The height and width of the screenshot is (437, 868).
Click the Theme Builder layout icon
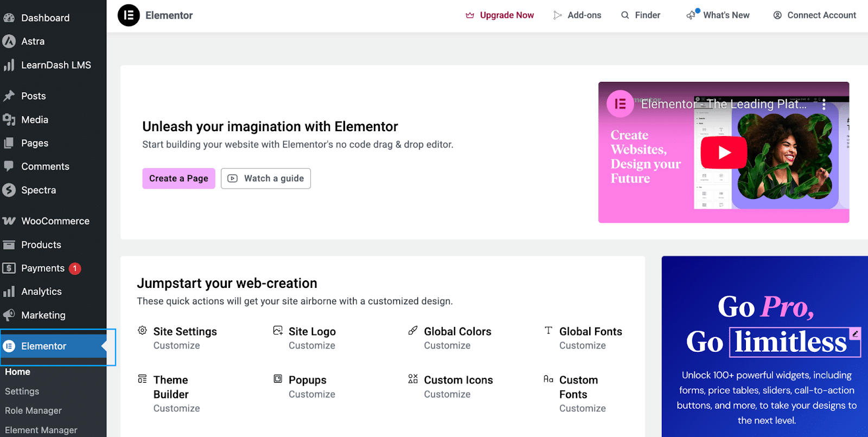pos(142,378)
